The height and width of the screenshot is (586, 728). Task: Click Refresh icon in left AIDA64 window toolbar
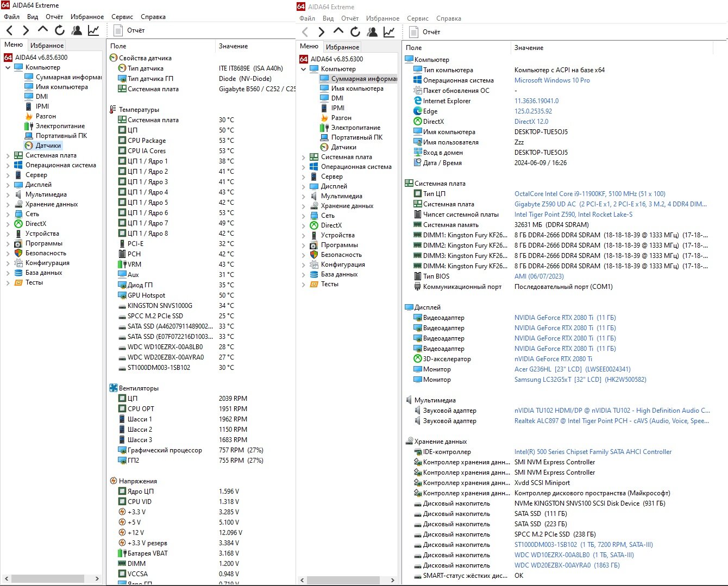(x=60, y=30)
